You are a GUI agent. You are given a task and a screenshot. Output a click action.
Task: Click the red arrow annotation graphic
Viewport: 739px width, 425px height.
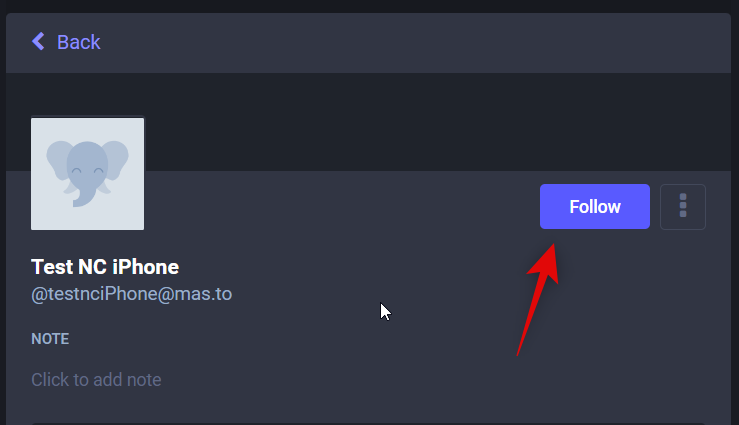(x=535, y=298)
